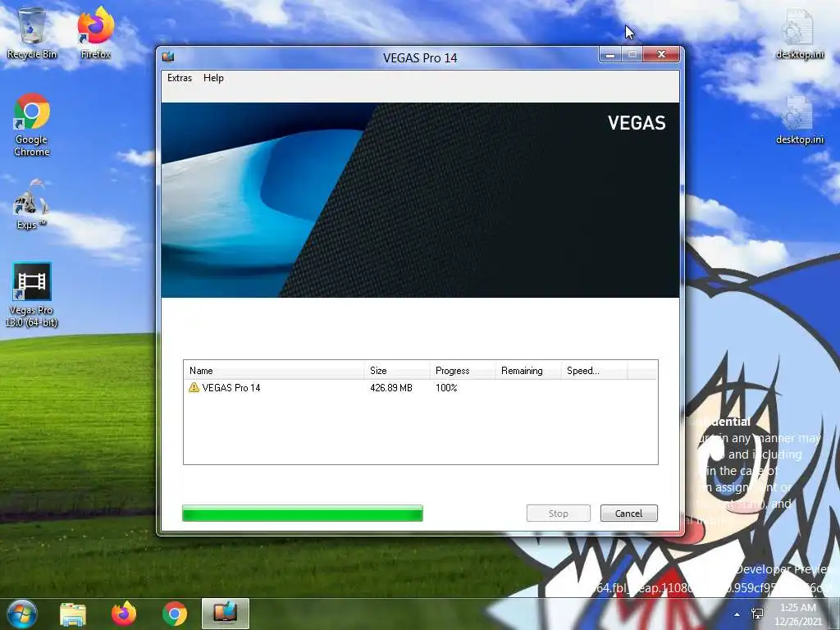Minimize the VEGAS Pro 14 window

[610, 55]
